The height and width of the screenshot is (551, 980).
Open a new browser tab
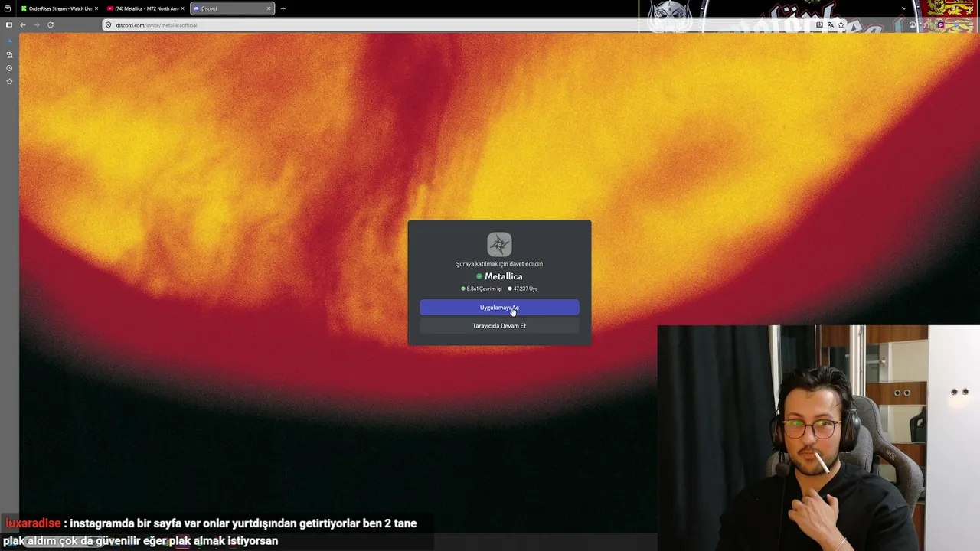point(283,8)
